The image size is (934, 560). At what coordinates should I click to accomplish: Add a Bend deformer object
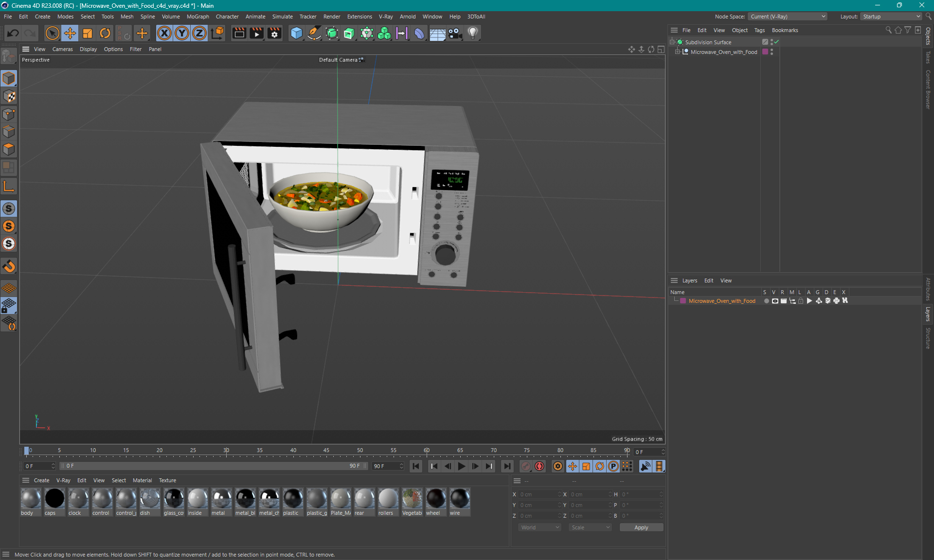click(x=419, y=33)
